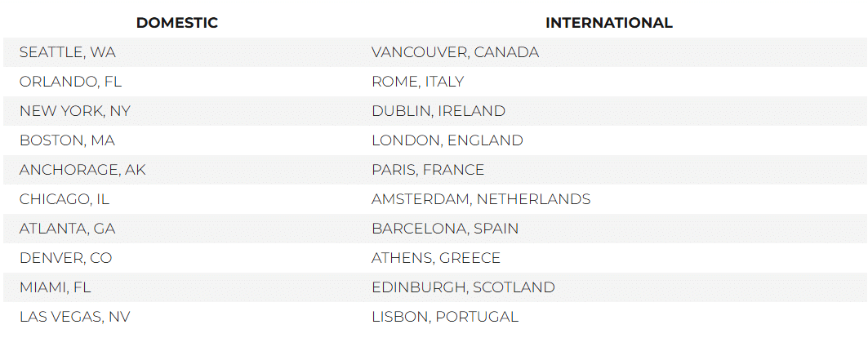Select the SEATTLE, WA table cell
868x338 pixels.
pyautogui.click(x=68, y=52)
